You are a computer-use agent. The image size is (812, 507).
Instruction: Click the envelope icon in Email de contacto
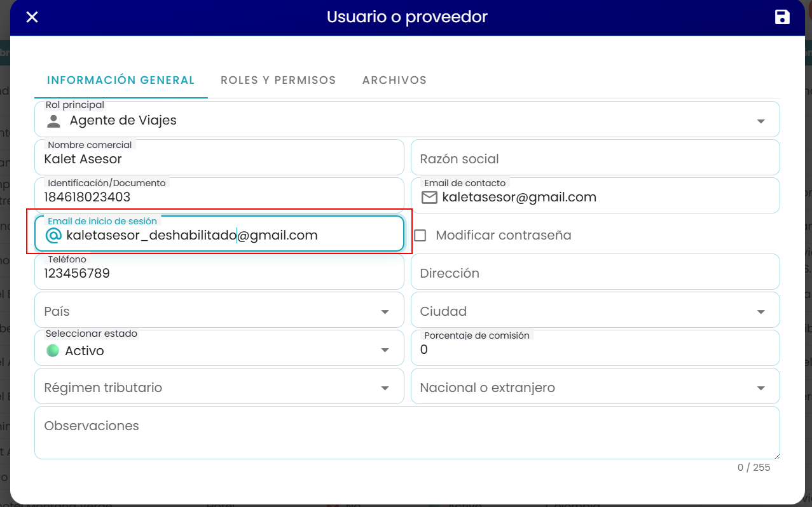430,198
